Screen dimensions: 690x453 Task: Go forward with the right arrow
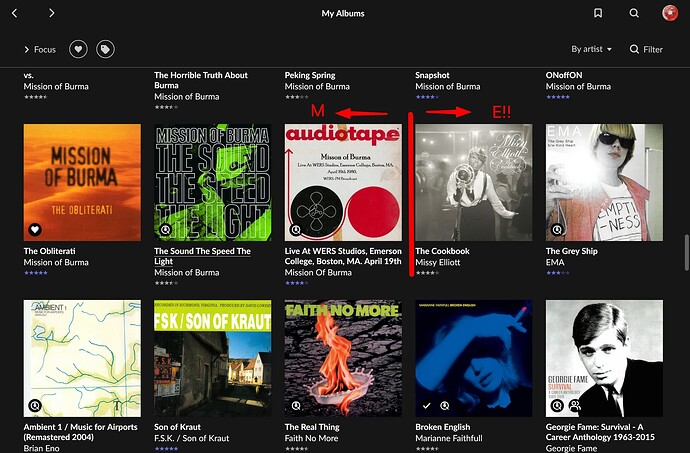pos(51,13)
